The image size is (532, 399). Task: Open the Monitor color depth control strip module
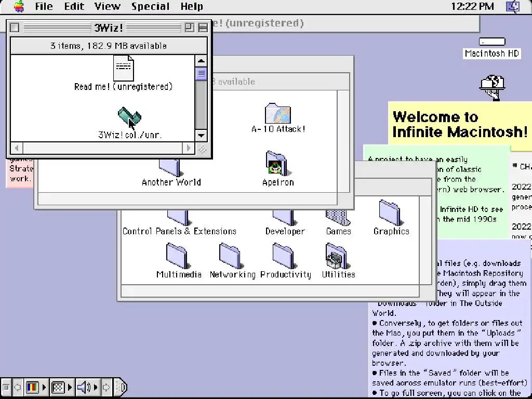coord(36,387)
